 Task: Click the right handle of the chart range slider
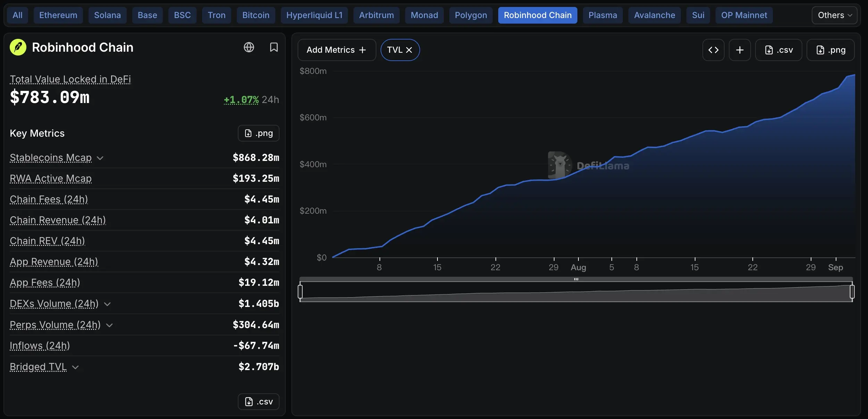852,291
